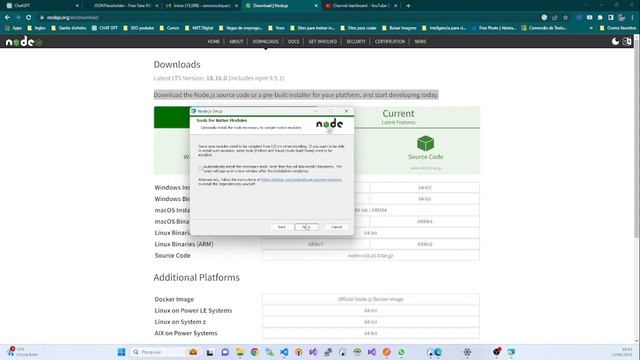Download the Source Code cube icon
Screen dimensions: 640x360
tap(425, 143)
